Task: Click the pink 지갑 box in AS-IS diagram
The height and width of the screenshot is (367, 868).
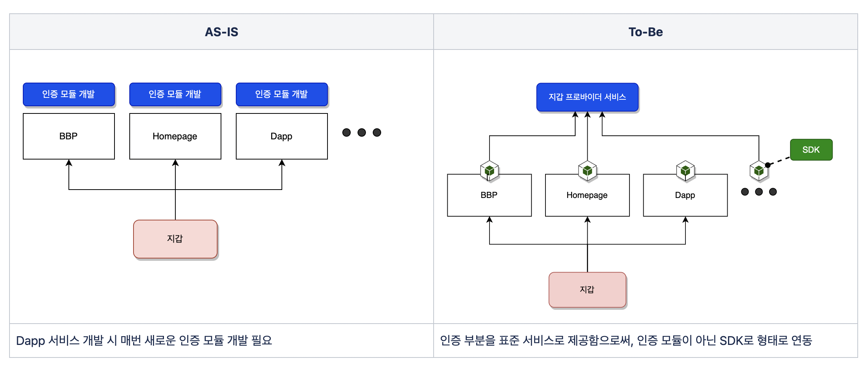Action: pos(175,239)
